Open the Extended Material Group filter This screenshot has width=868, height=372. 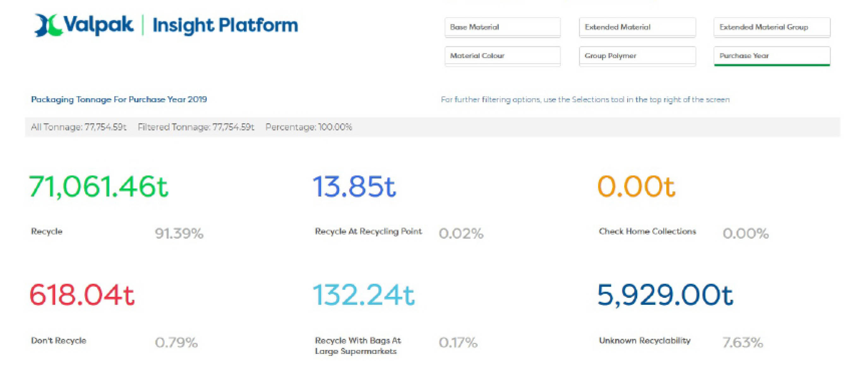(772, 27)
